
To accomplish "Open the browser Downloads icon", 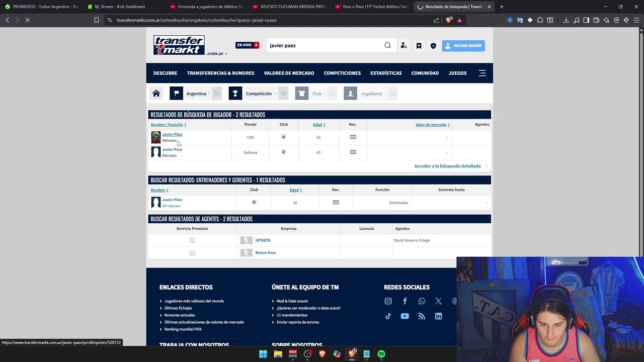I will (x=566, y=20).
